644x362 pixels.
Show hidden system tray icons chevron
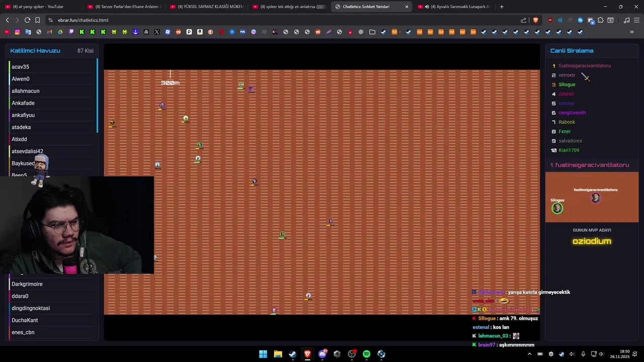pos(529,354)
